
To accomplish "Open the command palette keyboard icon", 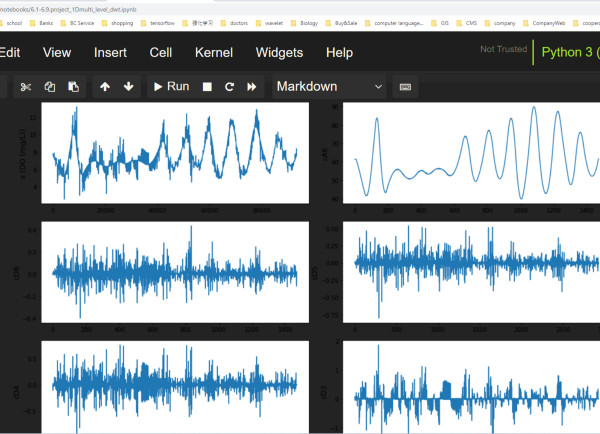I will pos(405,87).
